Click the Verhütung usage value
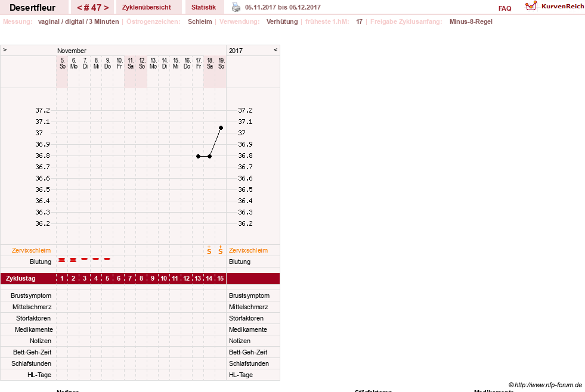Screen dimensions: 585x392 [282, 21]
